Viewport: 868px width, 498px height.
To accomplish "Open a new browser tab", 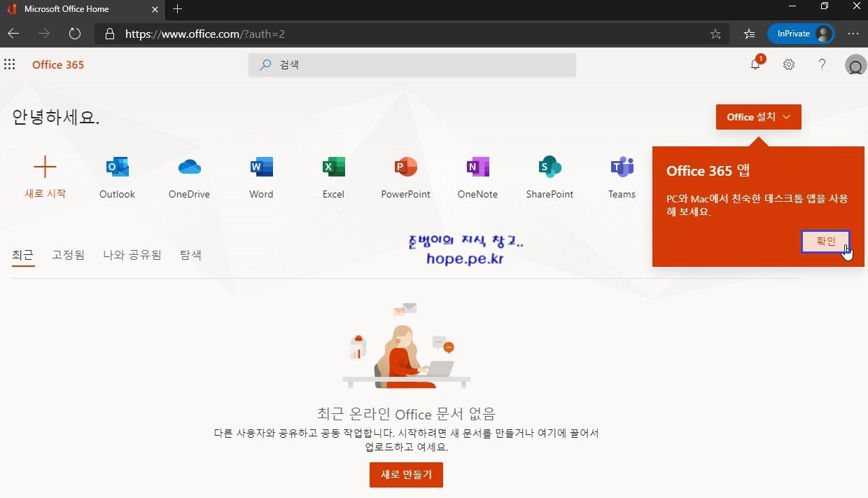I will click(177, 9).
